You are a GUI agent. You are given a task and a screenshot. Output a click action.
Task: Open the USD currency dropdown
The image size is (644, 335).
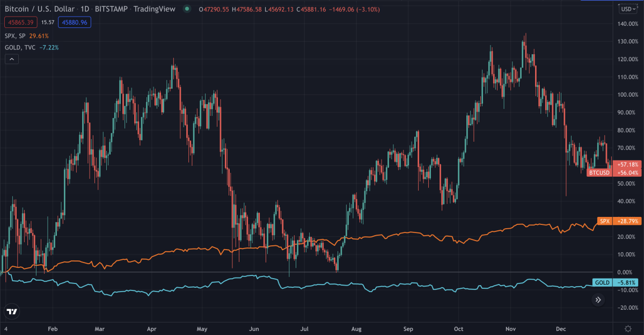click(x=627, y=9)
